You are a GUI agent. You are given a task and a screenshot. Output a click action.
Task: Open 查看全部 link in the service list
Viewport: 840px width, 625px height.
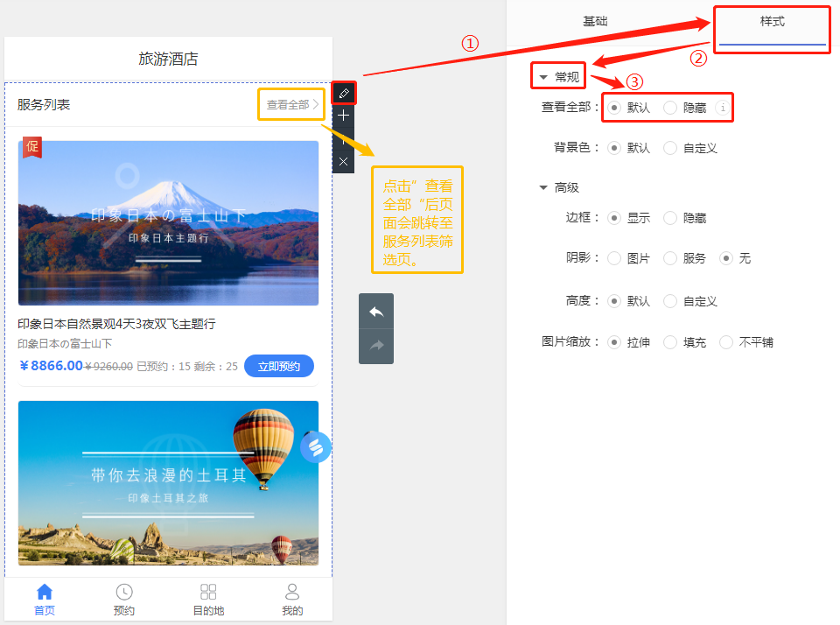[290, 103]
